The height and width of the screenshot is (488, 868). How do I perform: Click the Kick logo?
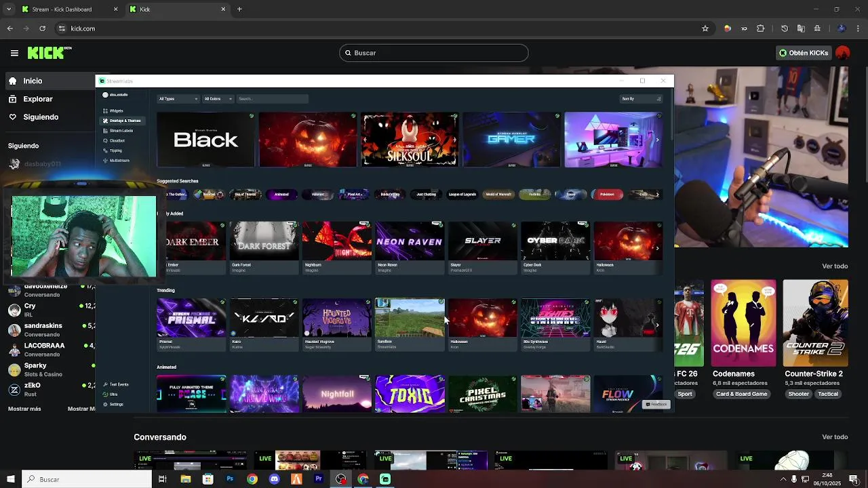50,53
